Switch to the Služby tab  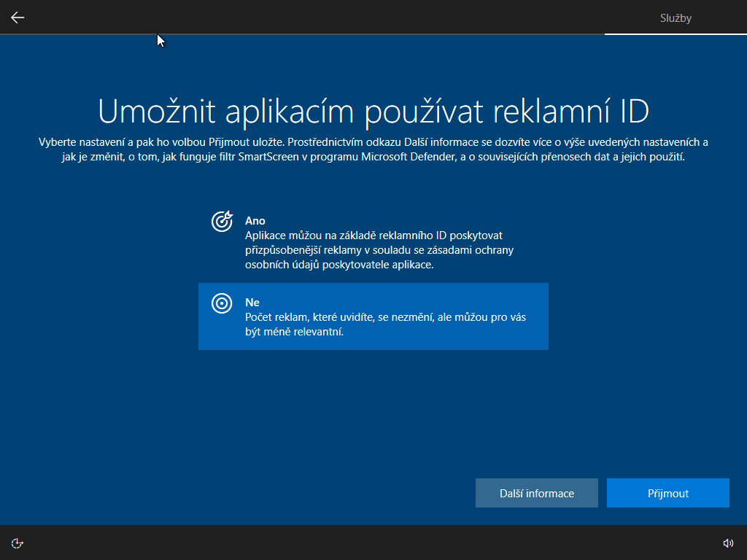[676, 18]
